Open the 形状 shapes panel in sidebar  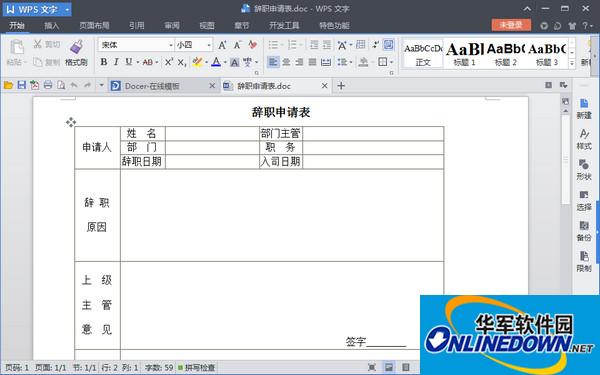(584, 170)
